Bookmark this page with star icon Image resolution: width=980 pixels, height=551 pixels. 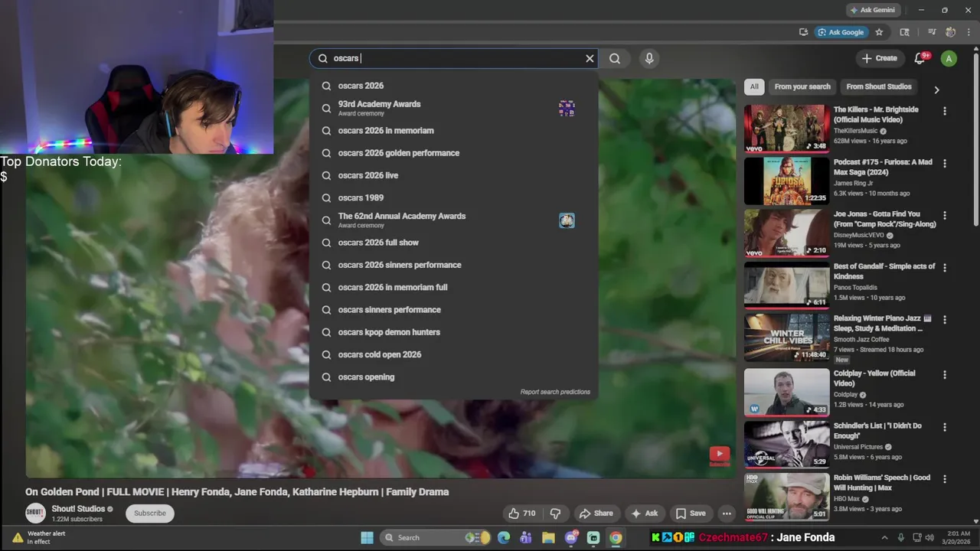[x=879, y=32]
